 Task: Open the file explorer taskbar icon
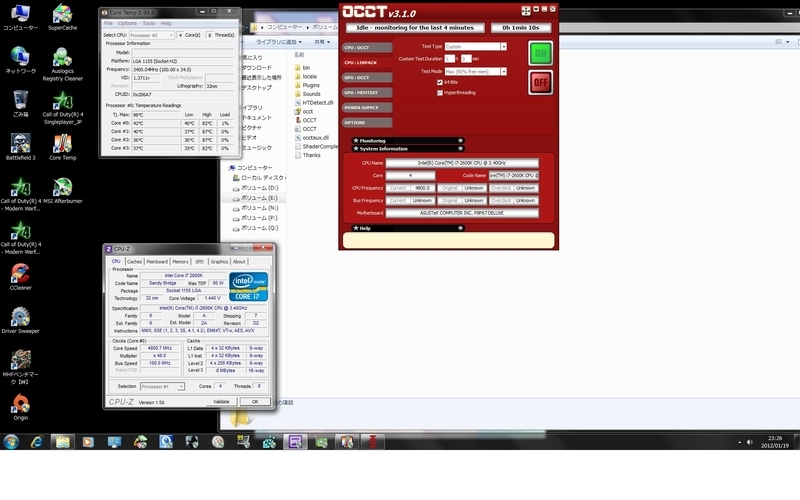tap(62, 442)
